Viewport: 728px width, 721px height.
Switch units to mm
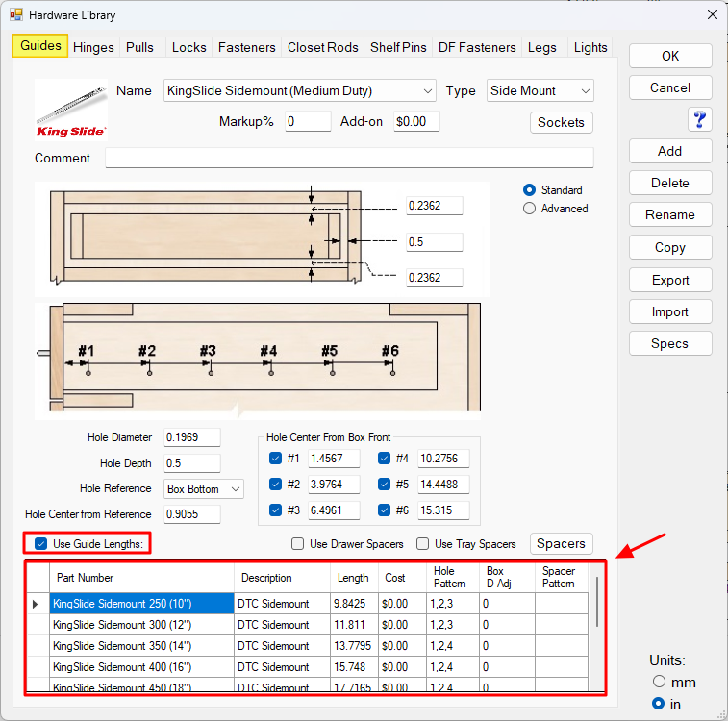point(659,682)
